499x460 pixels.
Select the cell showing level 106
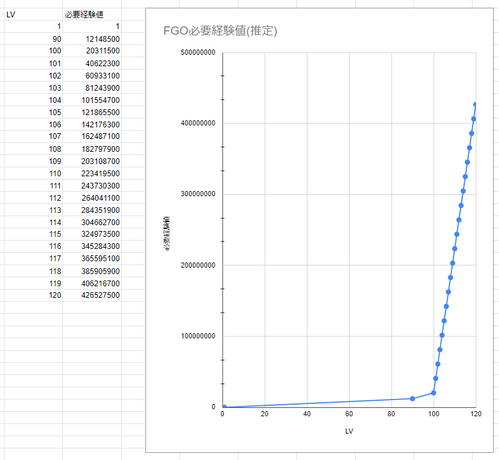(x=33, y=124)
